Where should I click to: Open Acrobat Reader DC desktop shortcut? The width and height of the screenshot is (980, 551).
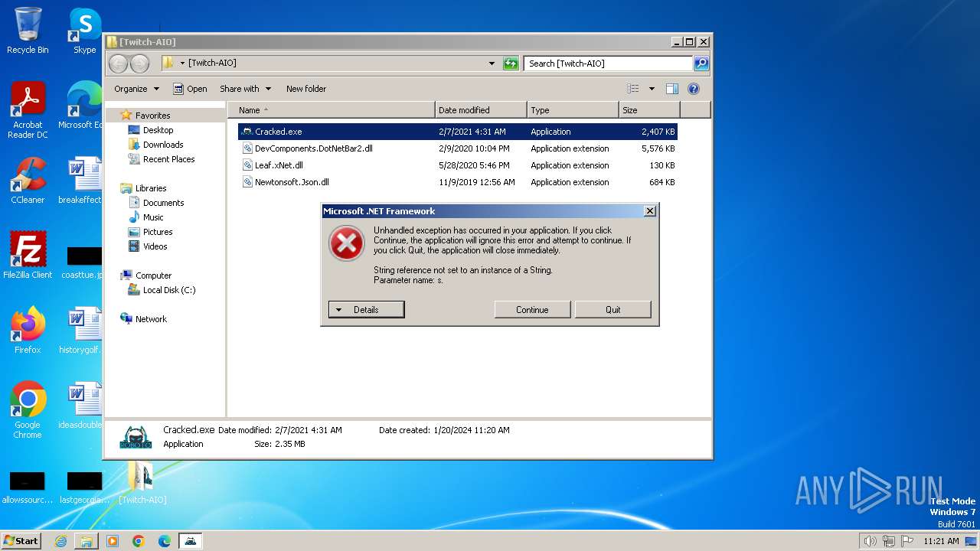tap(28, 109)
